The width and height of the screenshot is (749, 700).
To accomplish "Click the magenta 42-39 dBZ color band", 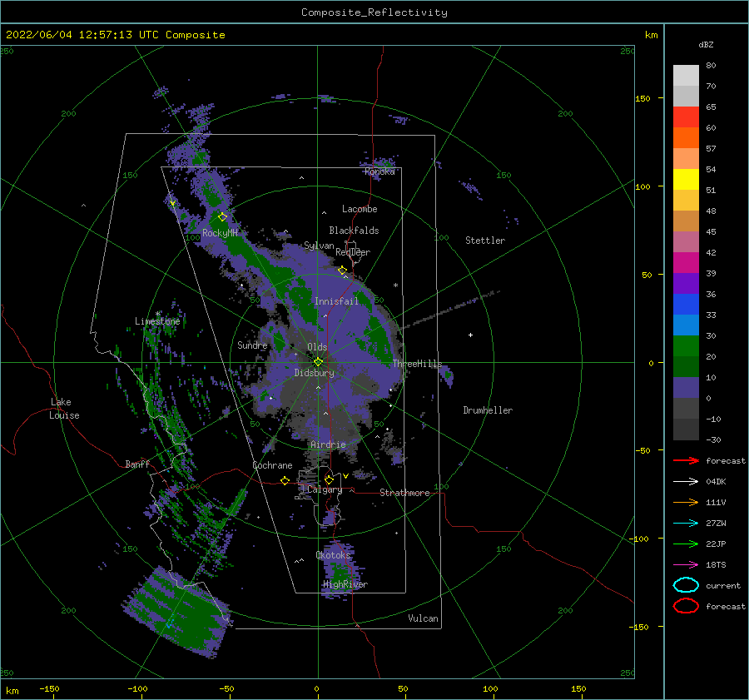I will pos(686,263).
